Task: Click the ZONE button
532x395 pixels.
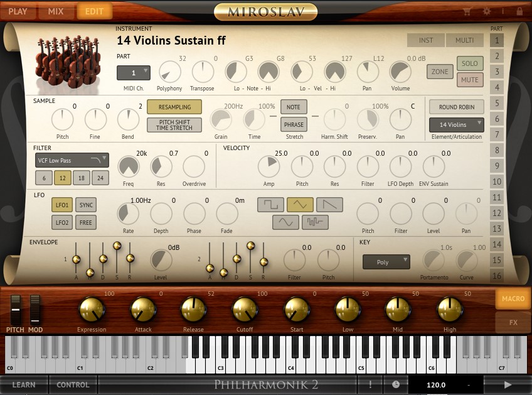Action: tap(440, 72)
